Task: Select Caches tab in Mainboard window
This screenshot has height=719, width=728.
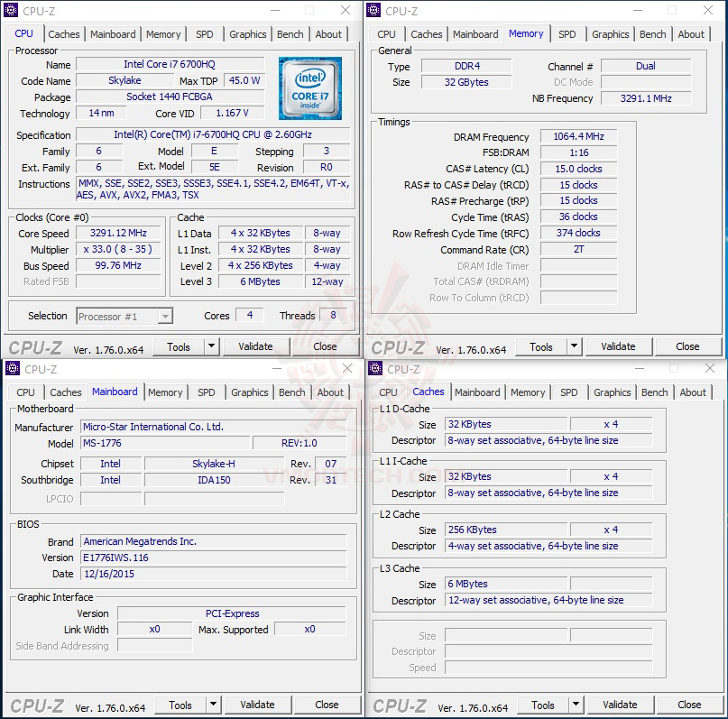Action: [66, 392]
